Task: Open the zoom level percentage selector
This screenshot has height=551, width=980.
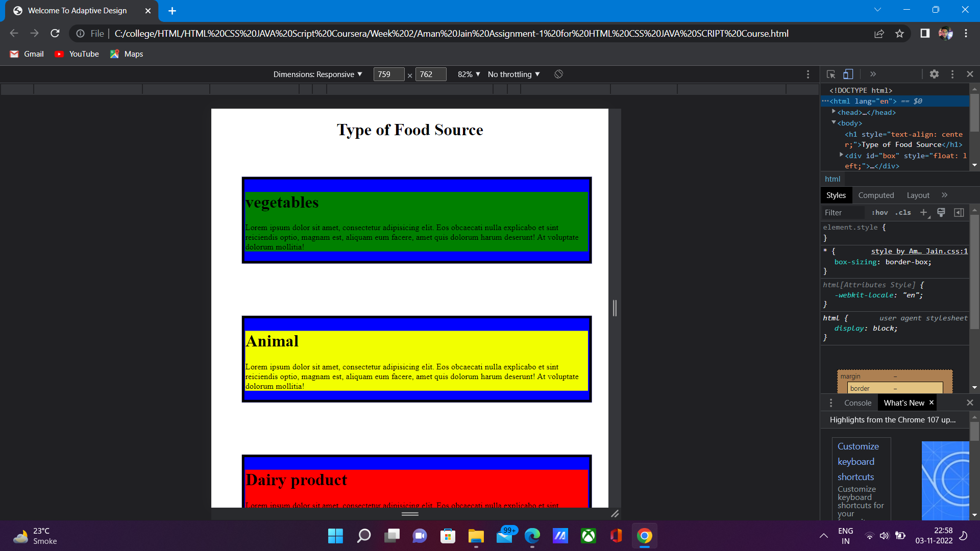Action: coord(469,74)
